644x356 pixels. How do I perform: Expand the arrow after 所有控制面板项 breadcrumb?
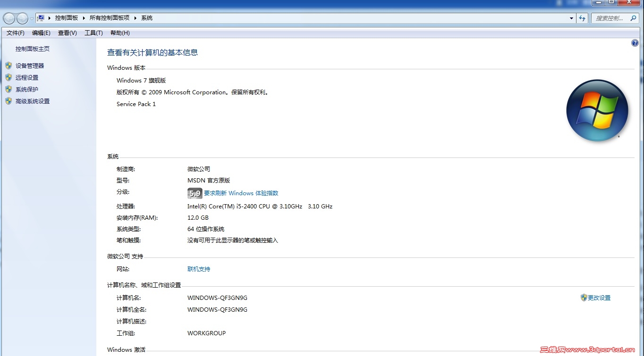[x=136, y=18]
